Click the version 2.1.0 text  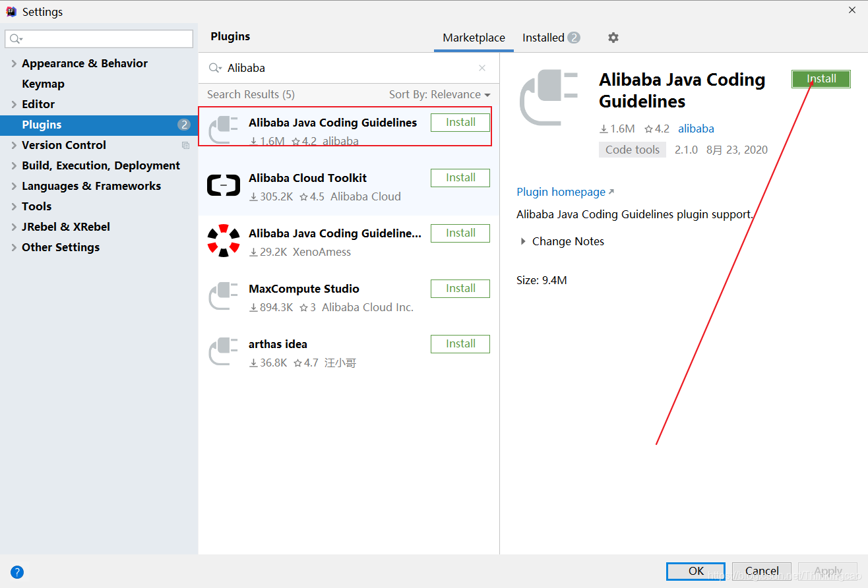point(686,150)
